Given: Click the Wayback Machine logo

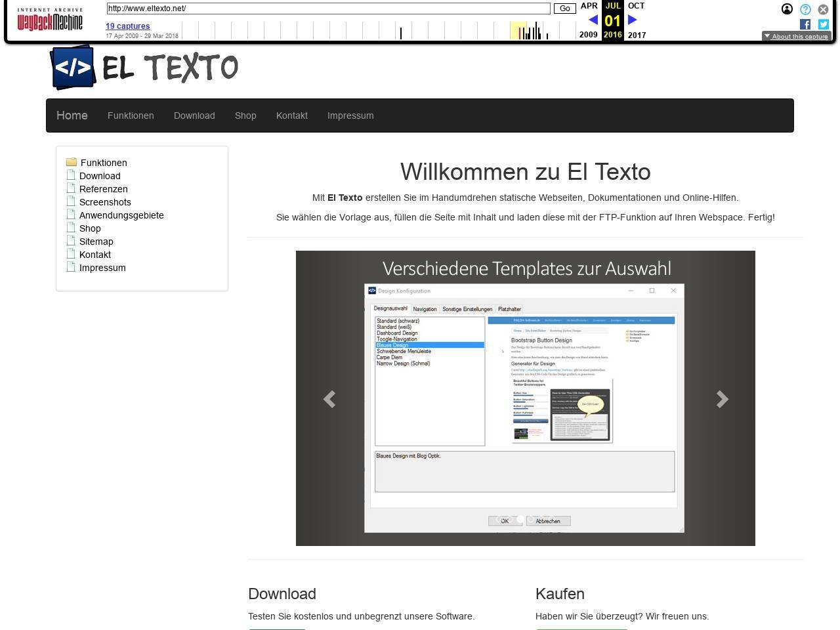Looking at the screenshot, I should [x=50, y=20].
